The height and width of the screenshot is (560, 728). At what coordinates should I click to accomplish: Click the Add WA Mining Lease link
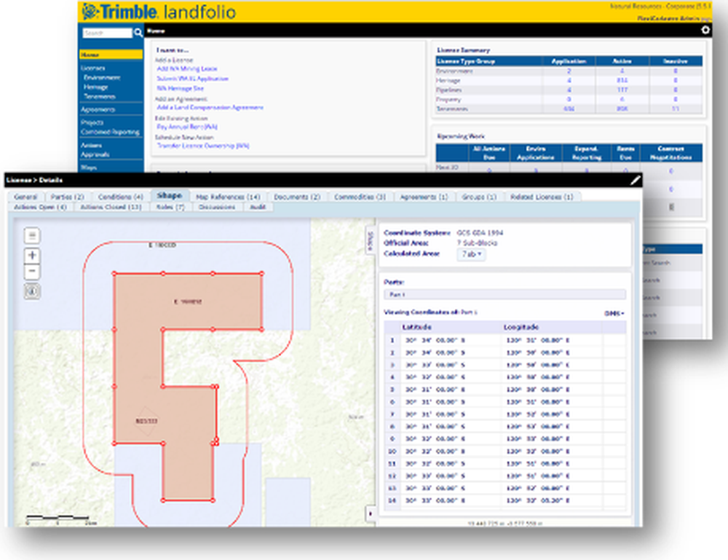coord(187,68)
